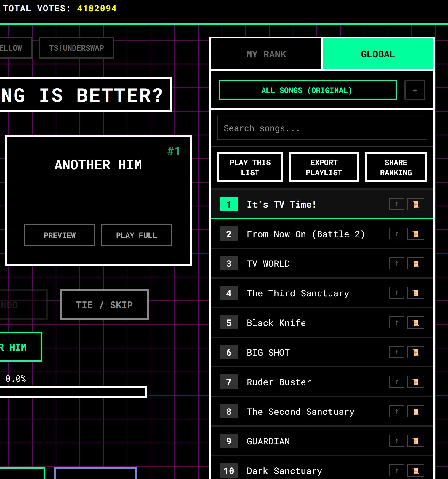The height and width of the screenshot is (479, 448).
Task: Select Black Knife song row
Action: click(x=322, y=323)
